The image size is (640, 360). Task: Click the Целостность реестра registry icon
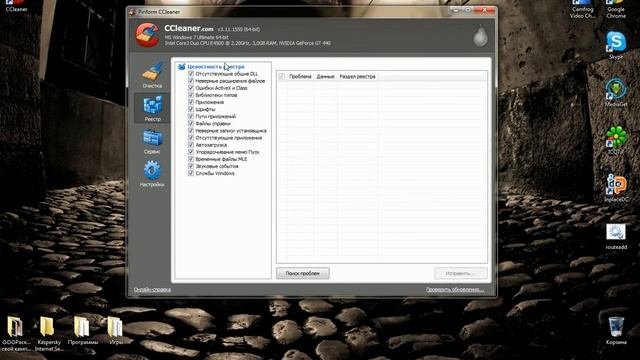(x=182, y=67)
